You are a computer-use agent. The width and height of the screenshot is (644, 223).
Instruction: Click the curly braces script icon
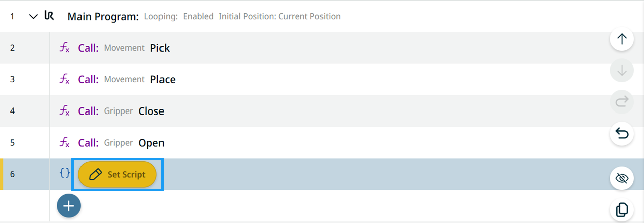[x=64, y=173]
